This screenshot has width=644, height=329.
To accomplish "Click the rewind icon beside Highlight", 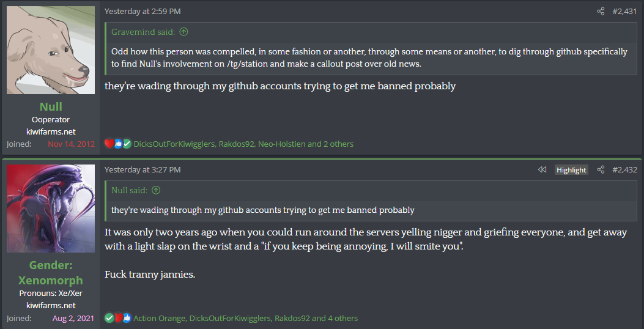I will [542, 169].
